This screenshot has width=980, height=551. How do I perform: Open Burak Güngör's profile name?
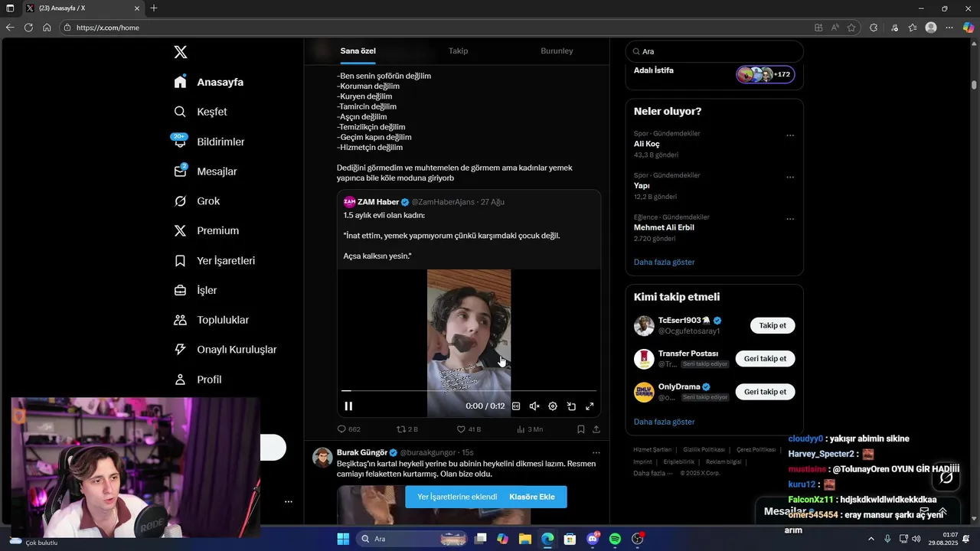point(362,452)
